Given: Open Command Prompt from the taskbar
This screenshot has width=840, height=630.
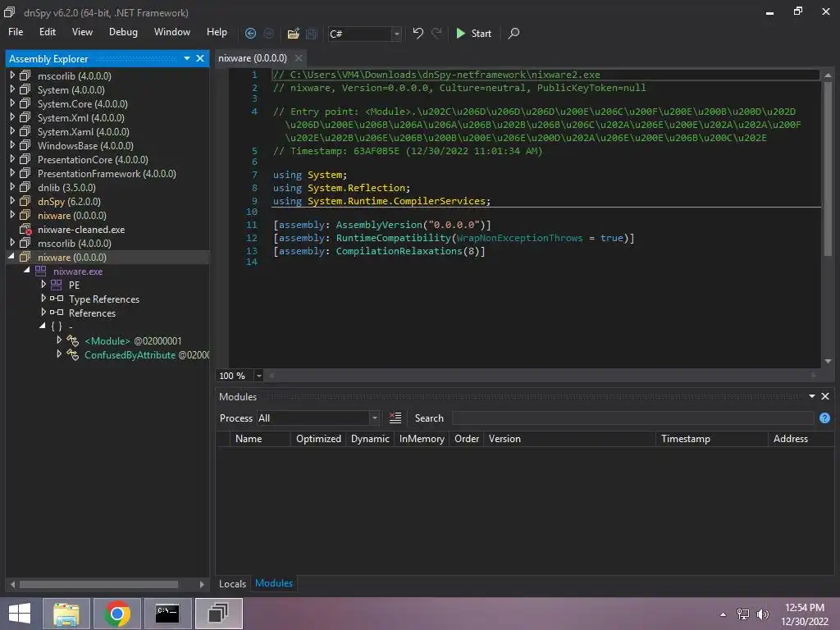Looking at the screenshot, I should click(x=167, y=614).
